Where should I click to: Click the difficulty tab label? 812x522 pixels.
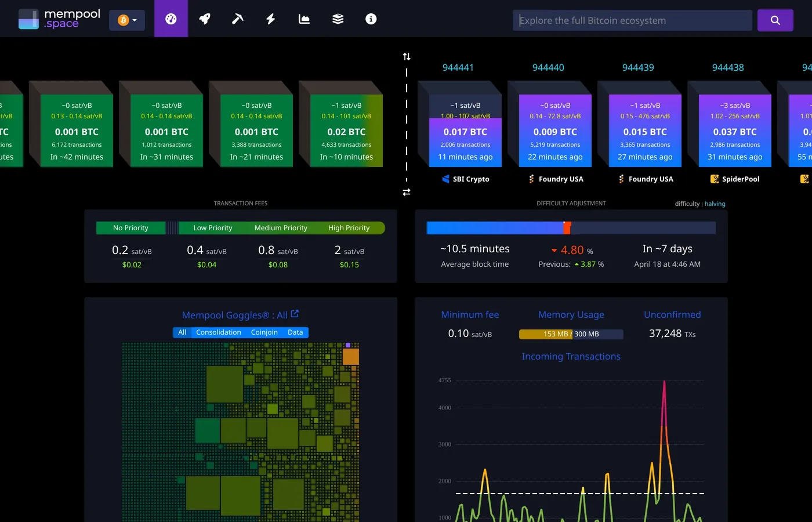[687, 204]
